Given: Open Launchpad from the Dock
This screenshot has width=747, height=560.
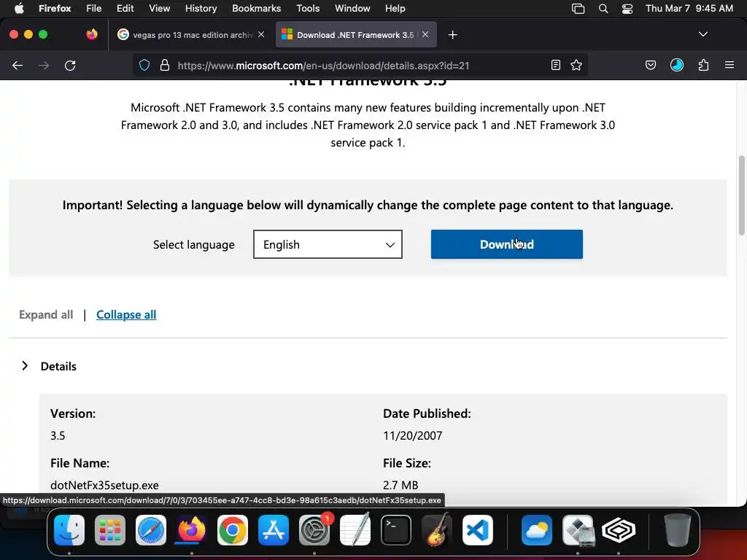Looking at the screenshot, I should (x=110, y=530).
